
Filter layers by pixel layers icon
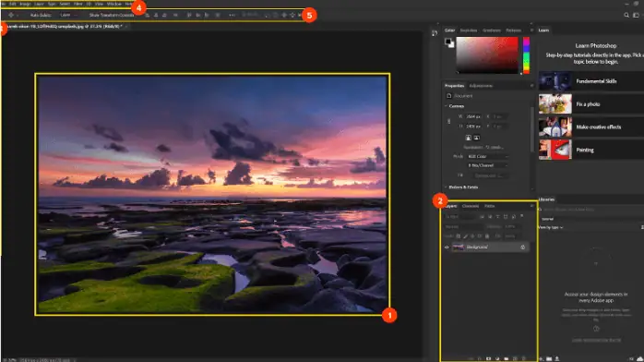point(482,216)
